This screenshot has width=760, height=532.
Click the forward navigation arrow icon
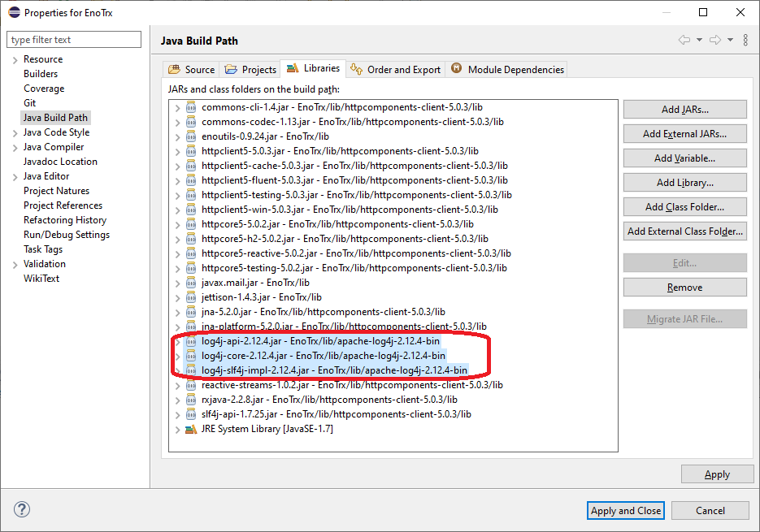714,40
